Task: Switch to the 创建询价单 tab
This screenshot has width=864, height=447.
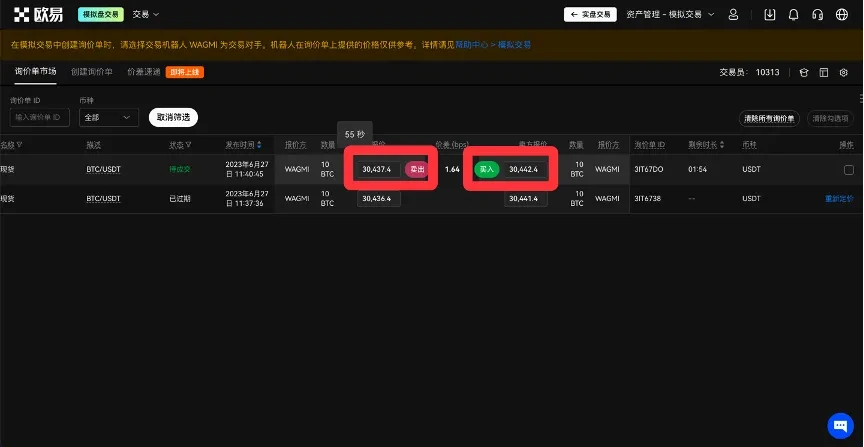Action: click(x=92, y=72)
